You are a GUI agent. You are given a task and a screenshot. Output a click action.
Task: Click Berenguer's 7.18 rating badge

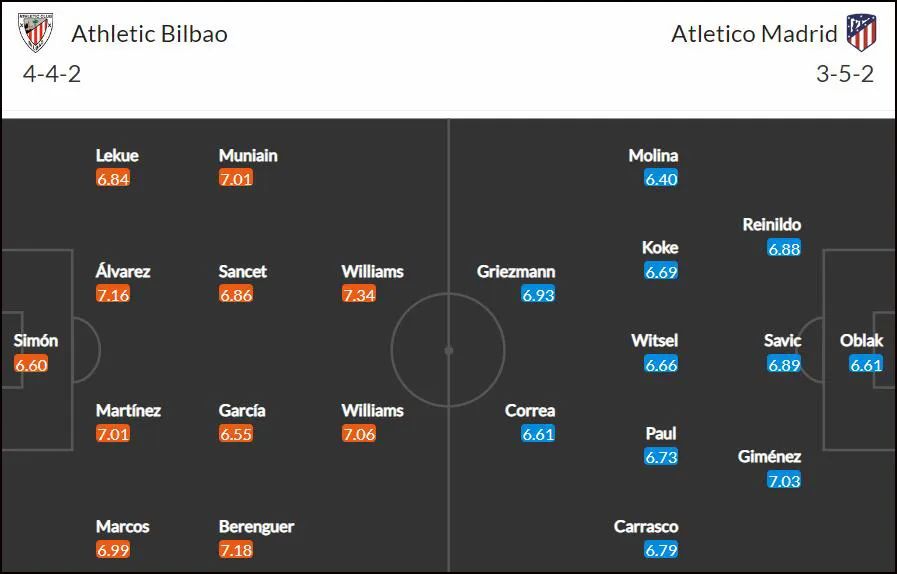click(x=236, y=550)
